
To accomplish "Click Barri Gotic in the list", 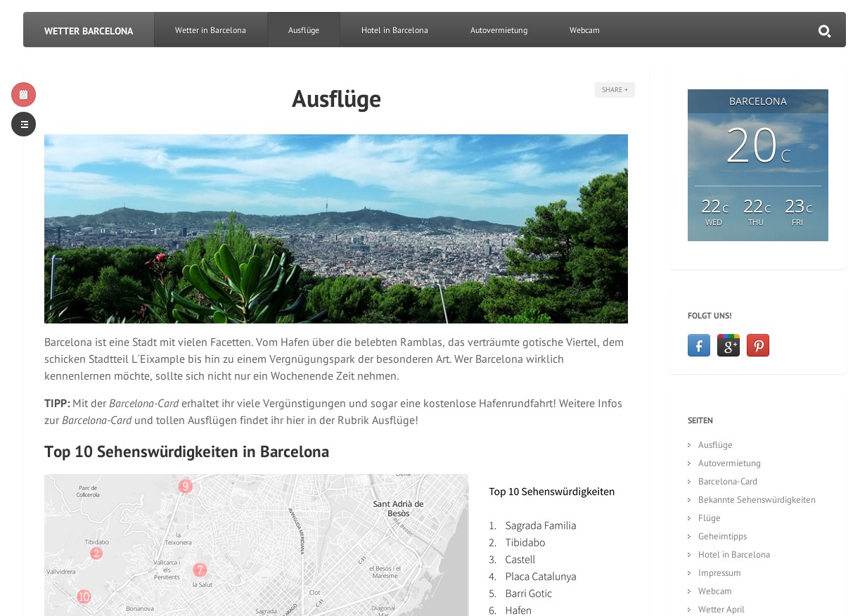I will point(528,593).
